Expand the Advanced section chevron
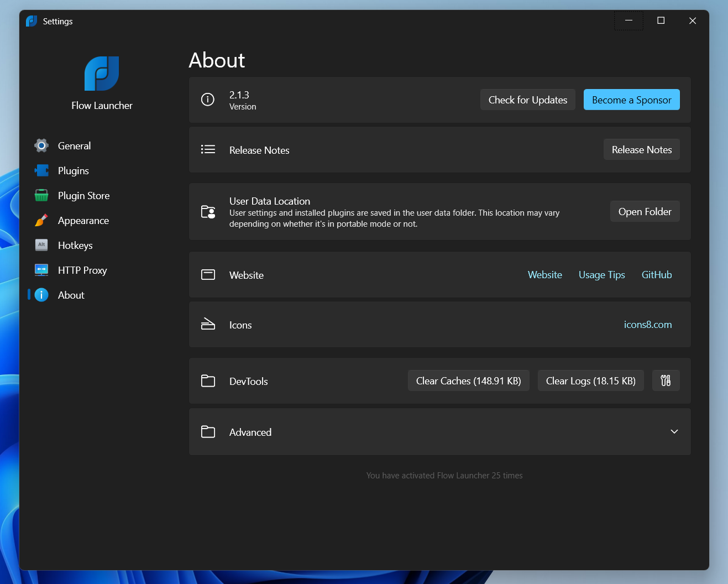 click(x=674, y=431)
